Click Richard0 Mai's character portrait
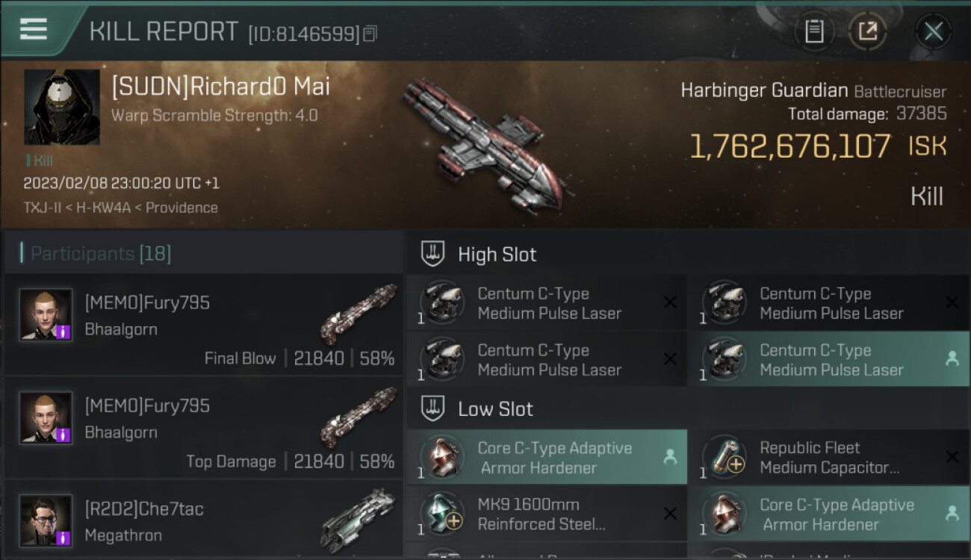Screen dimensions: 971x560 pyautogui.click(x=62, y=107)
